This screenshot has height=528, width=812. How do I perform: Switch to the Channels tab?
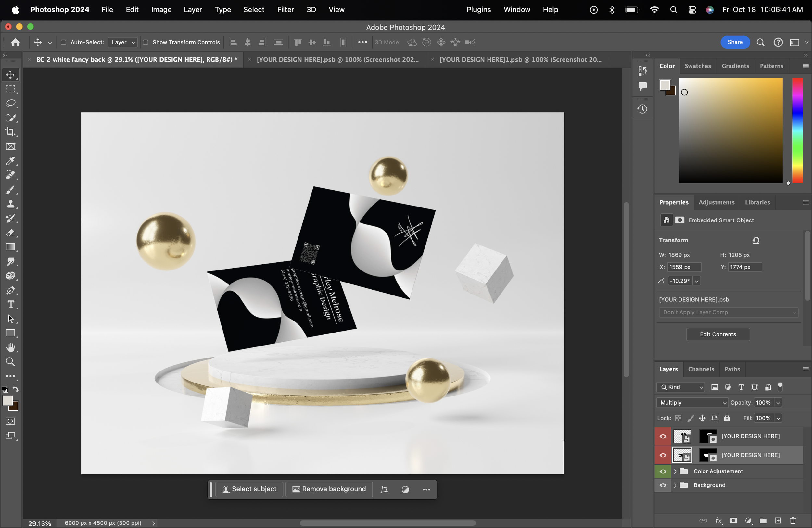pyautogui.click(x=701, y=369)
